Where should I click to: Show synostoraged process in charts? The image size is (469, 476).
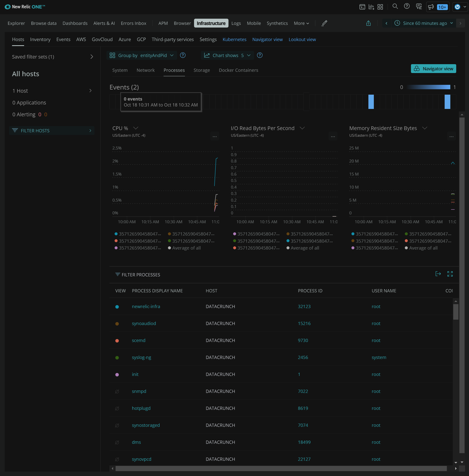click(x=117, y=425)
